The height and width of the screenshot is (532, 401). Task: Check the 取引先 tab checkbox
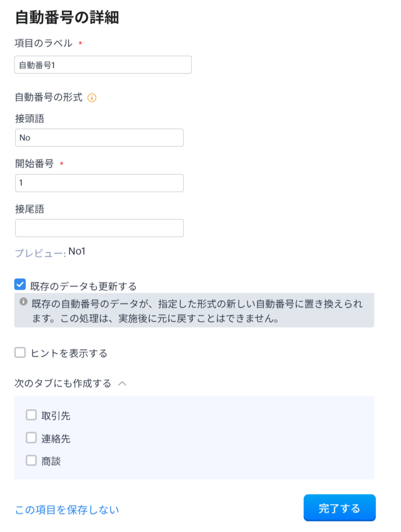[31, 415]
